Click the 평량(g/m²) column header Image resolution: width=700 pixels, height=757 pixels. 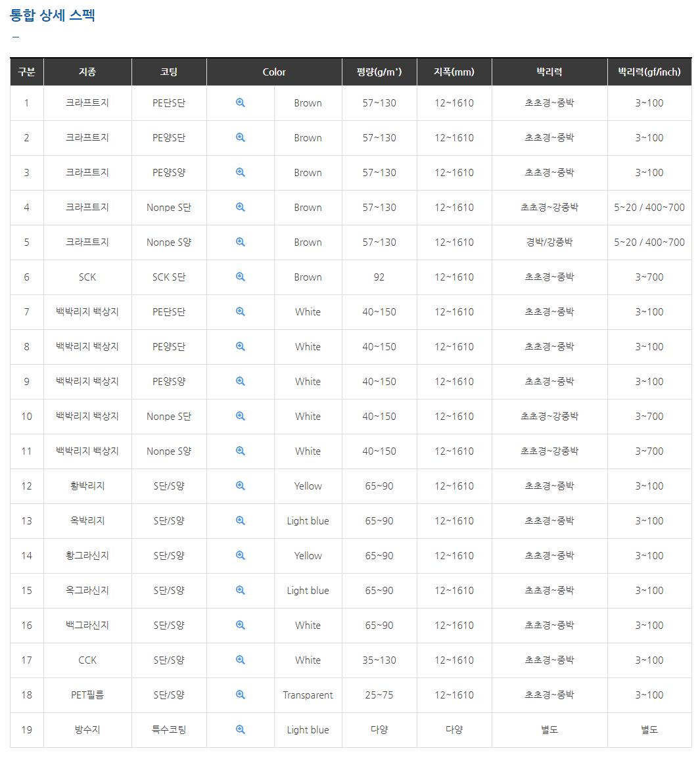[379, 72]
